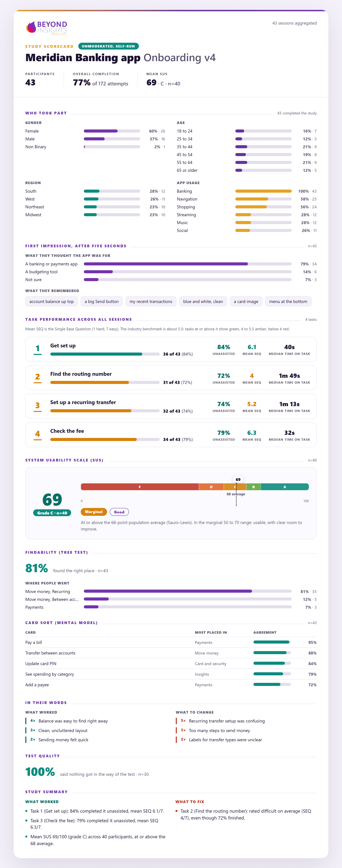Open task 2 Find the routing number

pyautogui.click(x=171, y=378)
